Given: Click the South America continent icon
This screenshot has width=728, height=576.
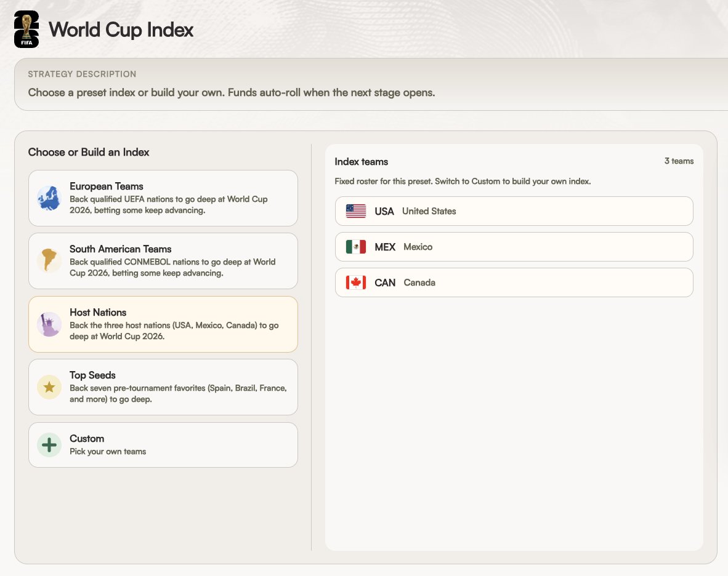Looking at the screenshot, I should pos(49,261).
